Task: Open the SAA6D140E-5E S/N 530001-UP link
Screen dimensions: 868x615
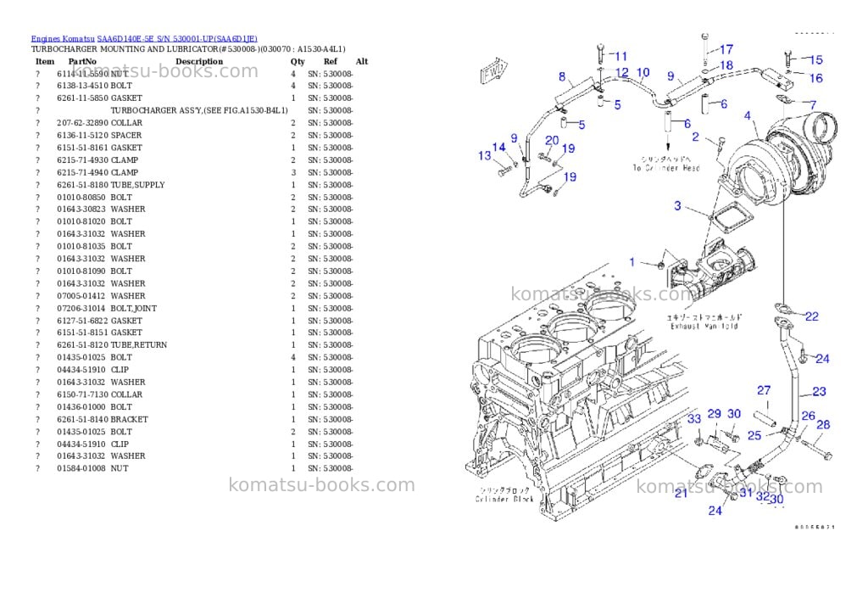Action: tap(177, 39)
